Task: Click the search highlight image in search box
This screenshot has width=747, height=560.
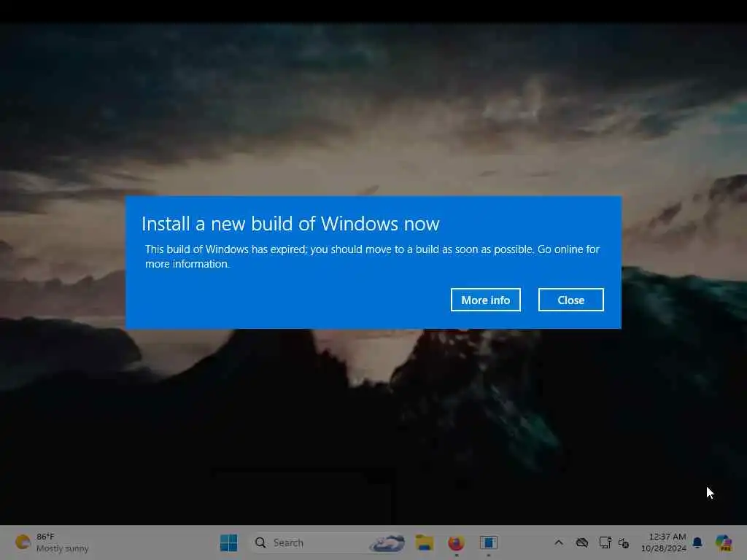Action: [x=387, y=542]
